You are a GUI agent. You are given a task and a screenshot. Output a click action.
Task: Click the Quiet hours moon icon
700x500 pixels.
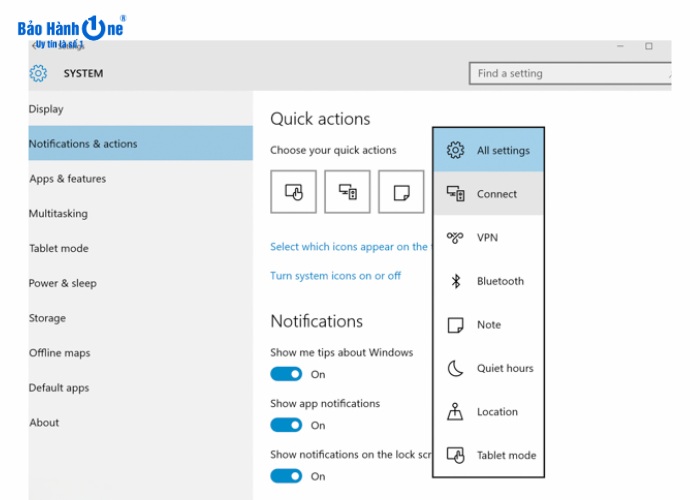click(x=455, y=368)
